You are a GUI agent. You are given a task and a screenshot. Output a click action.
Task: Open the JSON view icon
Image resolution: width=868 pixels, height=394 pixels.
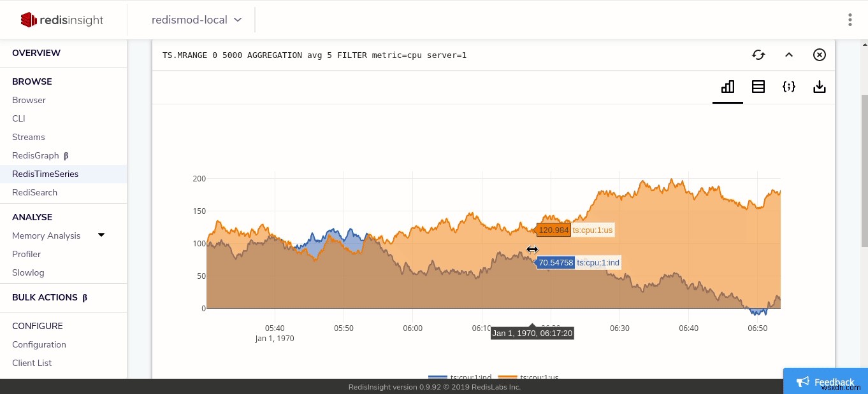(789, 87)
